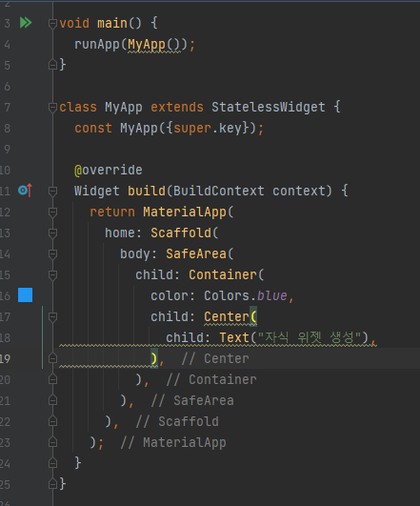This screenshot has height=506, width=420.
Task: Click the fold end marker closing class MyApp
Action: (x=52, y=484)
